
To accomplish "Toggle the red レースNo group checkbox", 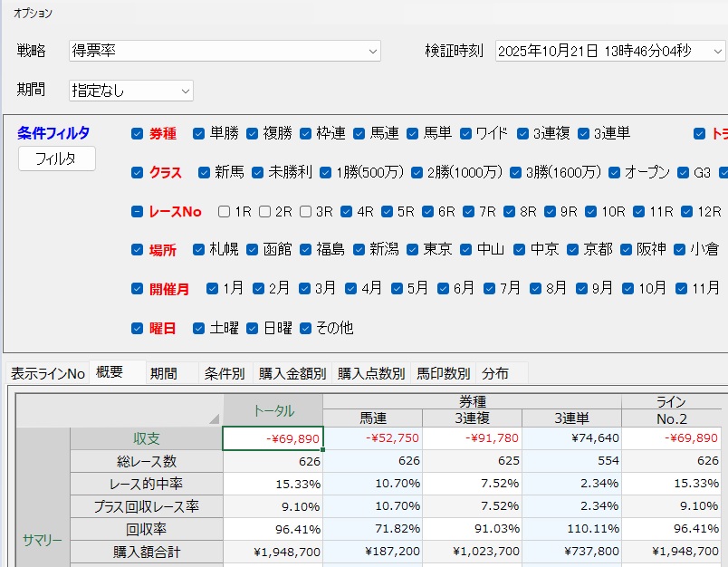I will (x=137, y=212).
